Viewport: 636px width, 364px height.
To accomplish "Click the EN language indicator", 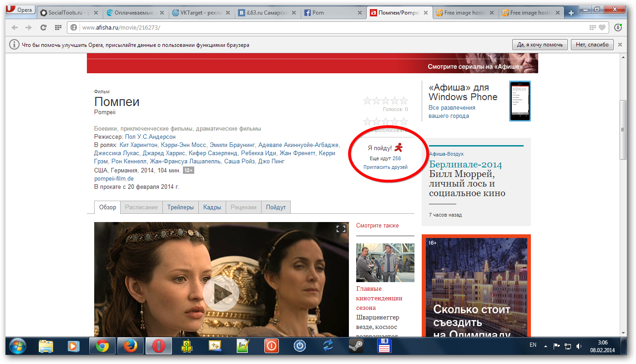I will [x=533, y=345].
